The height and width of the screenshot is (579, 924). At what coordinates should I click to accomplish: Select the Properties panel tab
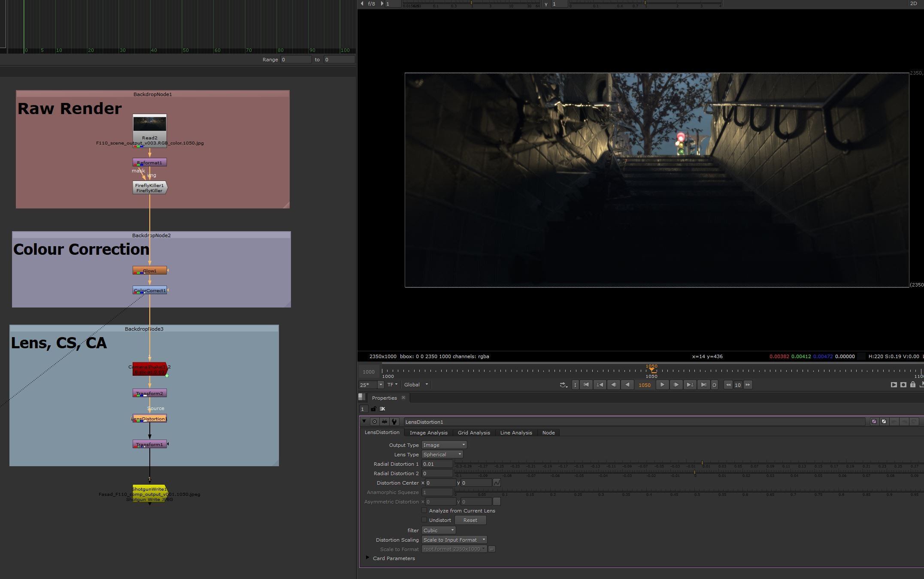click(384, 398)
